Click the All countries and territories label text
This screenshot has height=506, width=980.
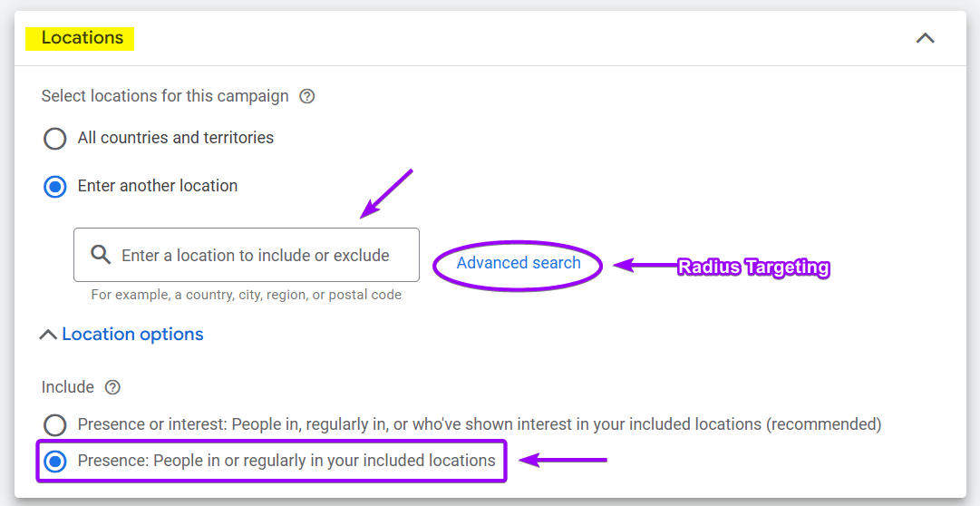point(176,138)
